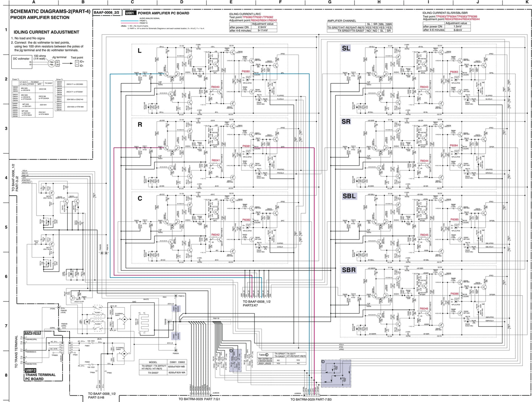Click the large L channel heading
Screen dimensions: 532x402
(x=139, y=51)
